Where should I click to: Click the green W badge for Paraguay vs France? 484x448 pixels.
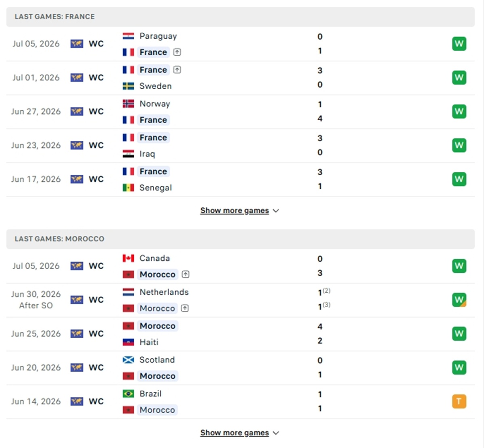pos(459,44)
